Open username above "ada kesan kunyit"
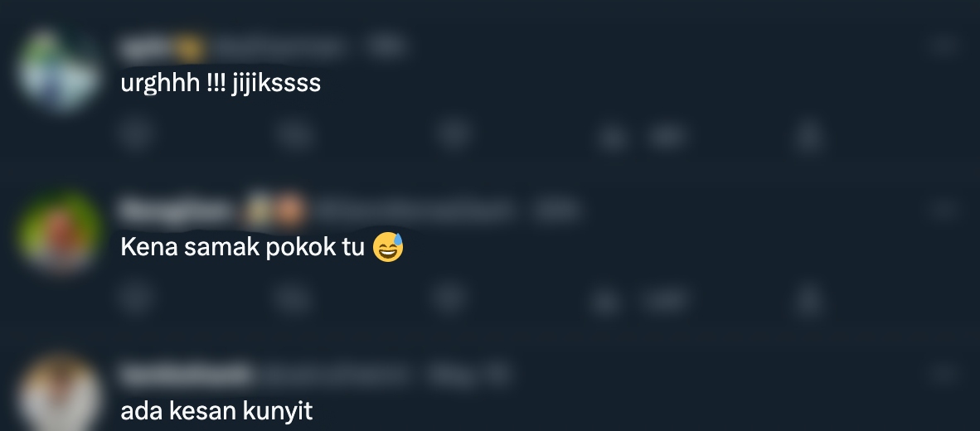This screenshot has height=431, width=980. tap(186, 374)
